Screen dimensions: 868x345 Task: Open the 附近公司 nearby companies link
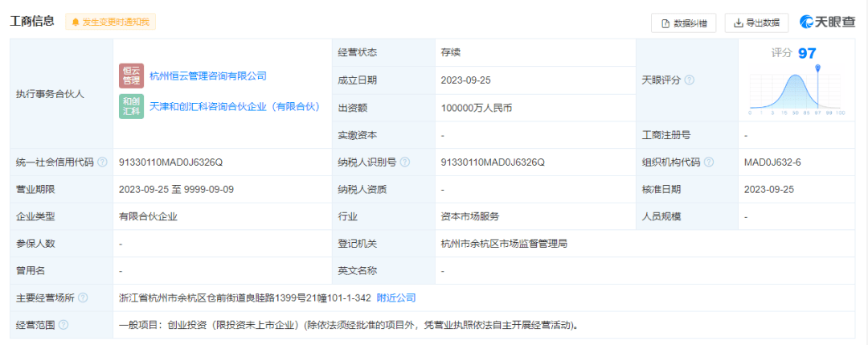tap(396, 298)
